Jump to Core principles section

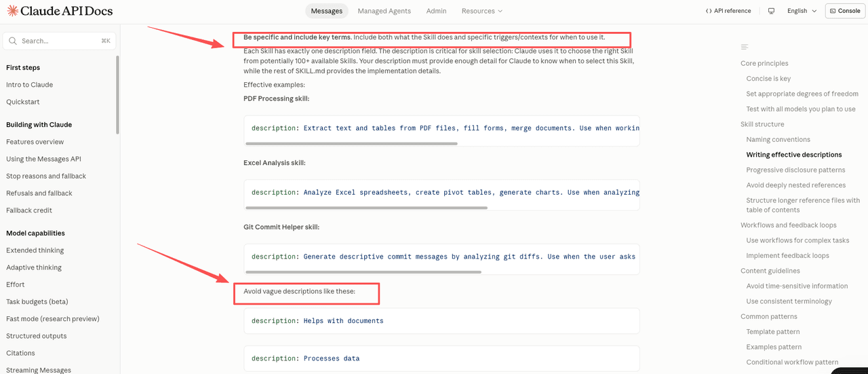pos(764,63)
